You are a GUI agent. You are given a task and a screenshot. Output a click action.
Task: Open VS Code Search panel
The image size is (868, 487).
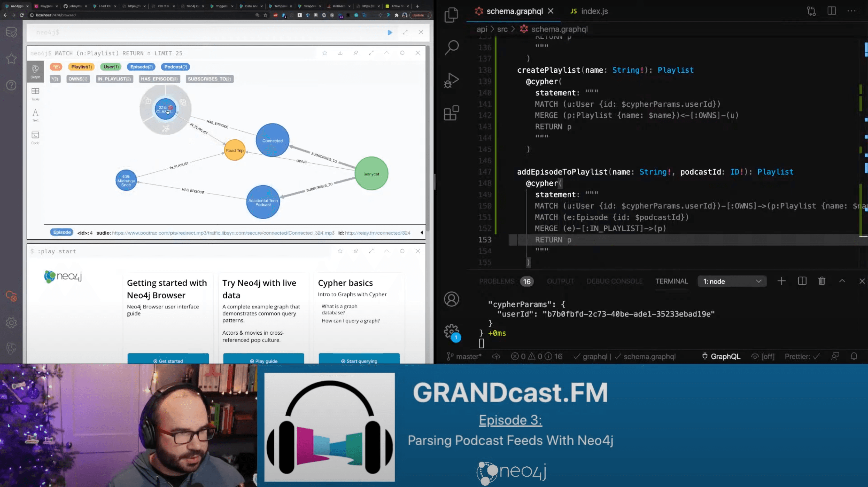click(451, 47)
